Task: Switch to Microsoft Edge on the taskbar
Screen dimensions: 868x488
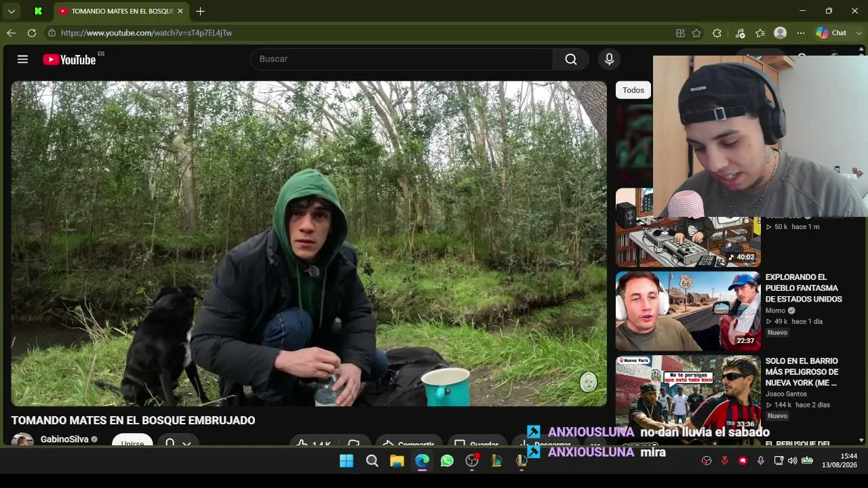Action: click(x=422, y=461)
